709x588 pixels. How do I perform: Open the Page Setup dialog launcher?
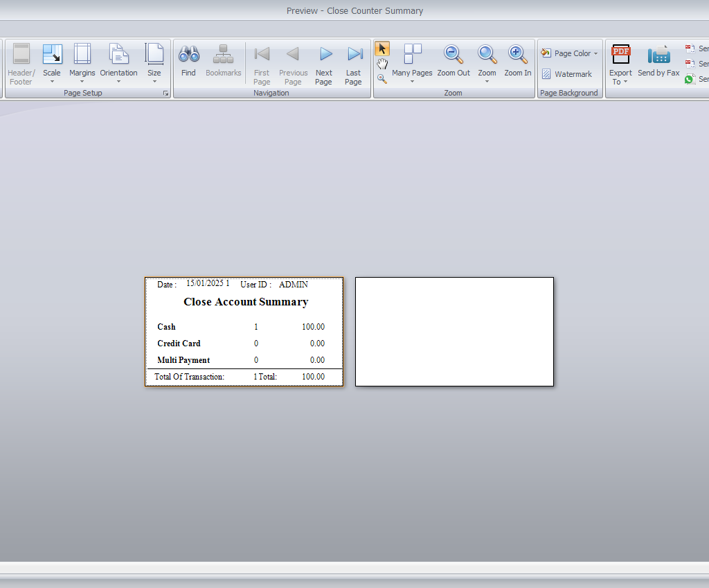click(x=166, y=93)
